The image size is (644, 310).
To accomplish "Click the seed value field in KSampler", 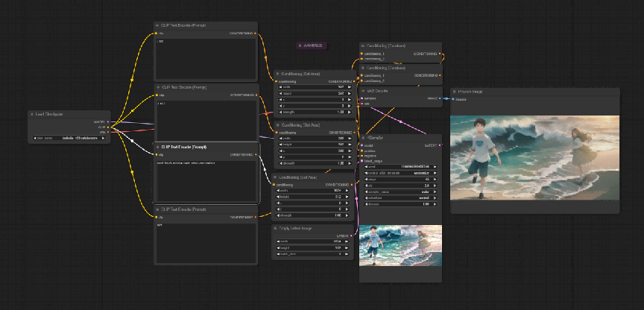I will (400, 167).
